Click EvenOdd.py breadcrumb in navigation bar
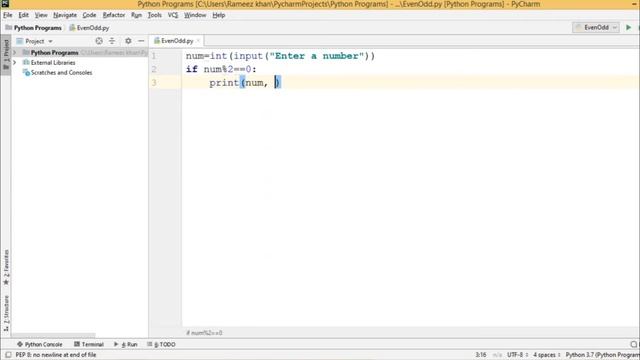Viewport: 640px width, 360px height. [x=89, y=28]
